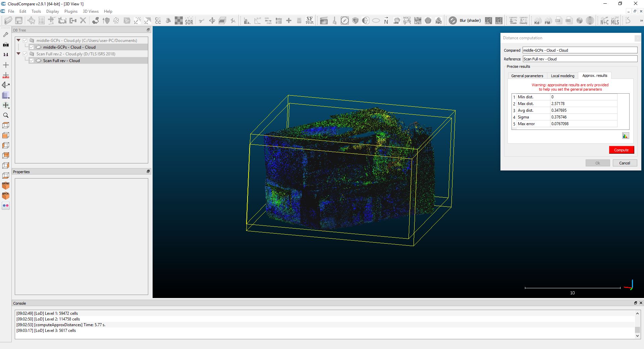Open the histogram icon in Distance computation dialog
The width and height of the screenshot is (644, 349).
pos(625,136)
